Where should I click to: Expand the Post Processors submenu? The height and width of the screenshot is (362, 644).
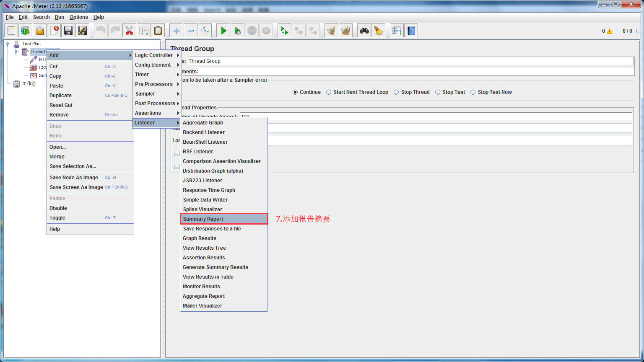(x=157, y=103)
